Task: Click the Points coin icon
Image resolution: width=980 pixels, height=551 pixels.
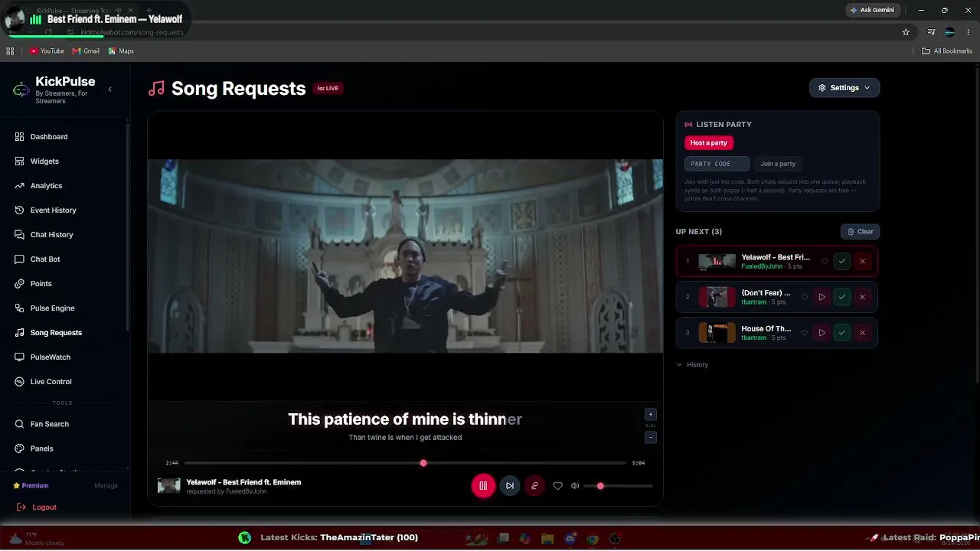Action: 20,284
